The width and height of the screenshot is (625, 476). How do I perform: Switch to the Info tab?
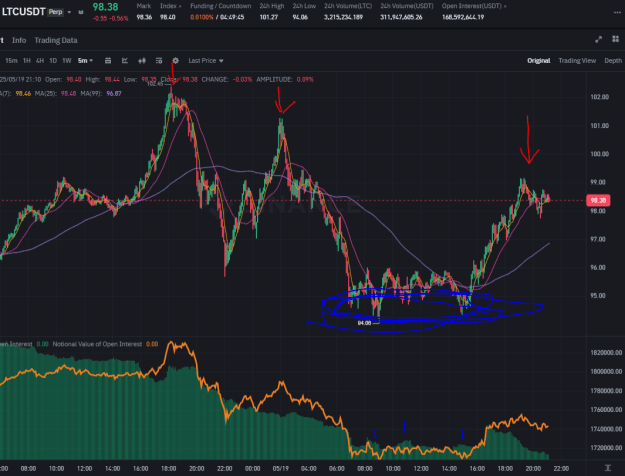point(19,40)
